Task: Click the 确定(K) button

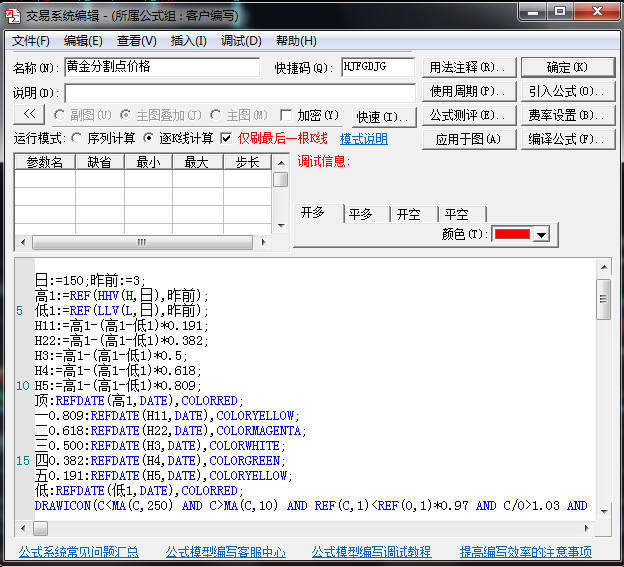Action: (x=568, y=67)
